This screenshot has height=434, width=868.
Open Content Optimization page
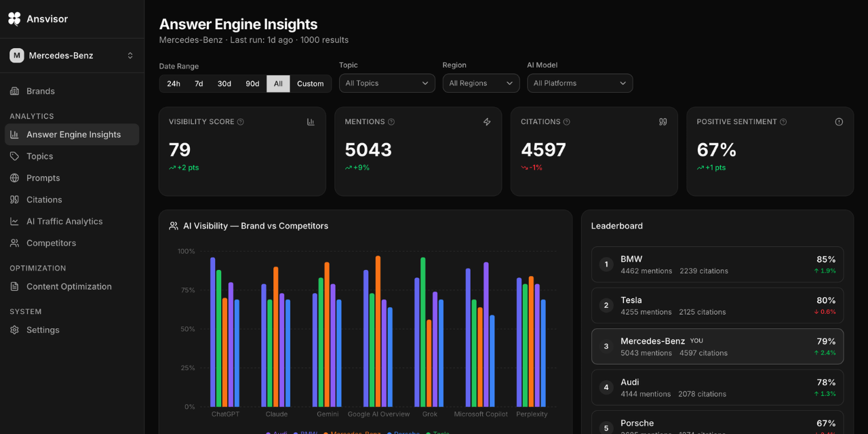click(72, 286)
